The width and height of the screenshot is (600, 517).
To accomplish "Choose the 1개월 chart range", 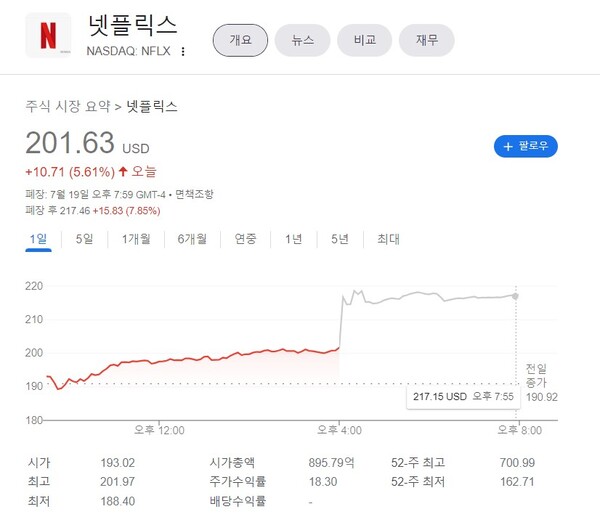I will pyautogui.click(x=137, y=239).
